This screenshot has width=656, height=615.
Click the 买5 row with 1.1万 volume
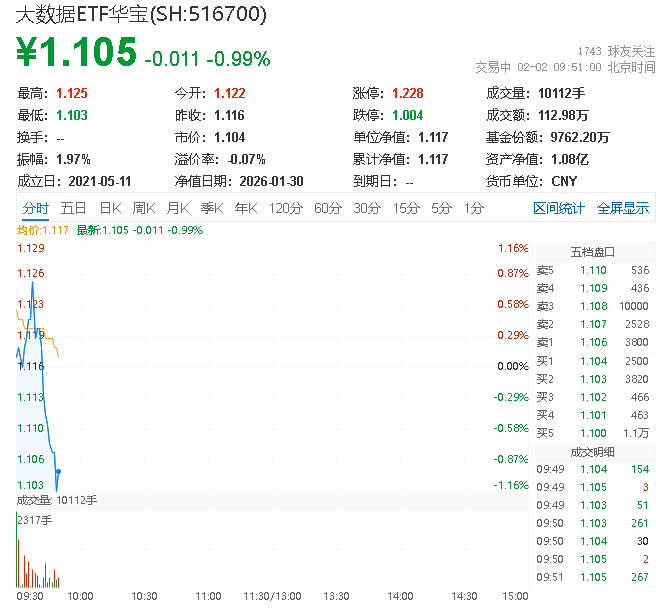tap(592, 433)
